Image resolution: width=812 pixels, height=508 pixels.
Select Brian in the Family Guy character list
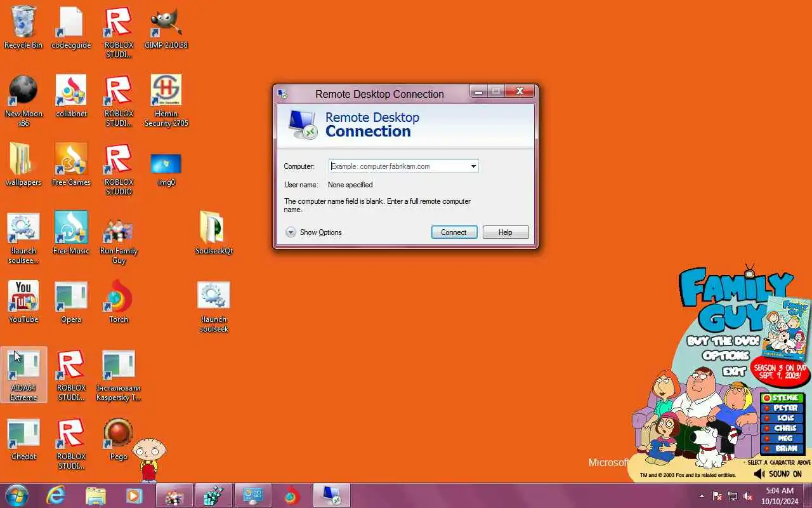[x=782, y=448]
